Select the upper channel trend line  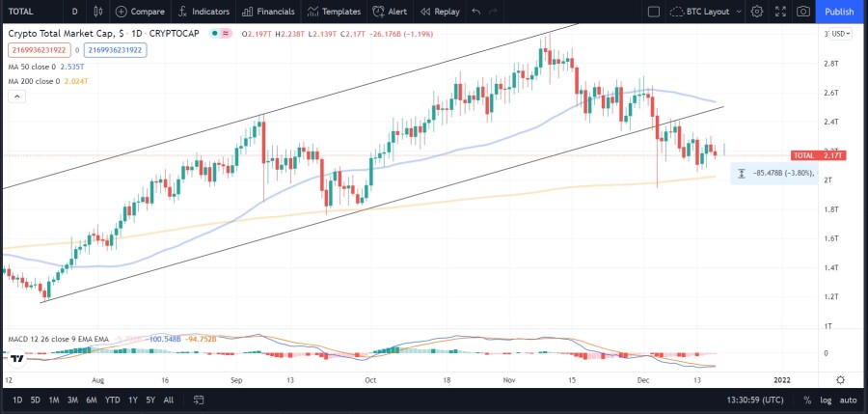(x=289, y=104)
